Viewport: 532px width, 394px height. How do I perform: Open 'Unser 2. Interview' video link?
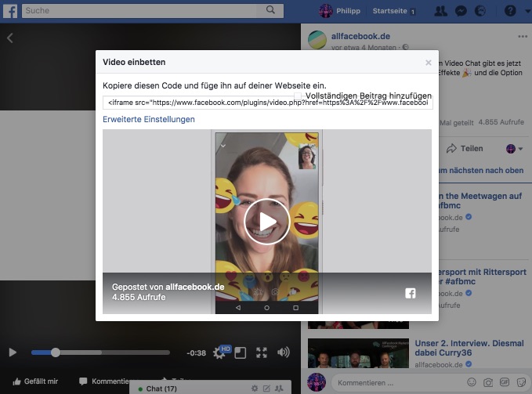click(x=469, y=348)
